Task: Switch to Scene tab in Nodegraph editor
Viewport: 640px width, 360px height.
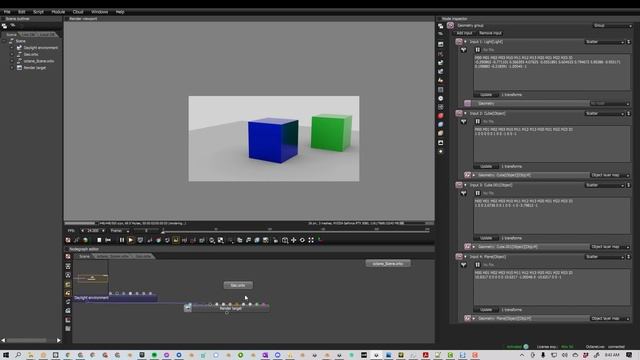Action: (x=84, y=256)
